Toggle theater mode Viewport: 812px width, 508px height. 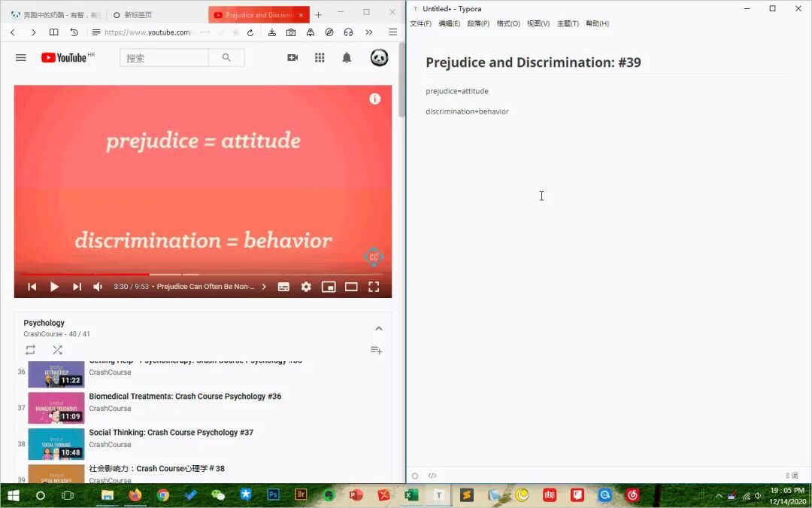coord(351,287)
